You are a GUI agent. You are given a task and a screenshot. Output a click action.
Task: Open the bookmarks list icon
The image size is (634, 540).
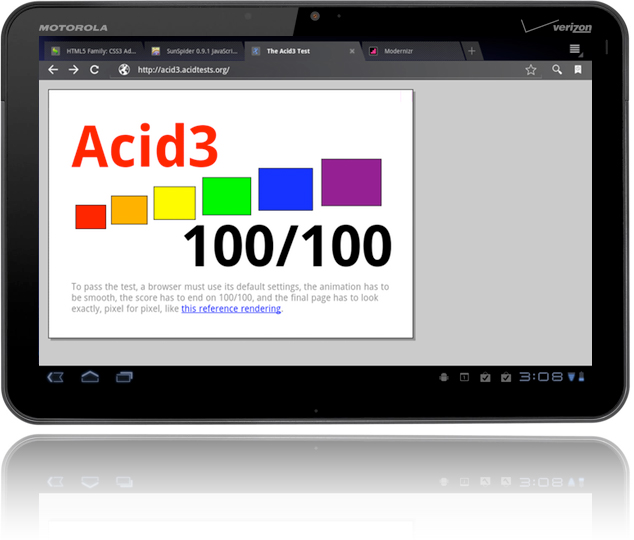580,70
